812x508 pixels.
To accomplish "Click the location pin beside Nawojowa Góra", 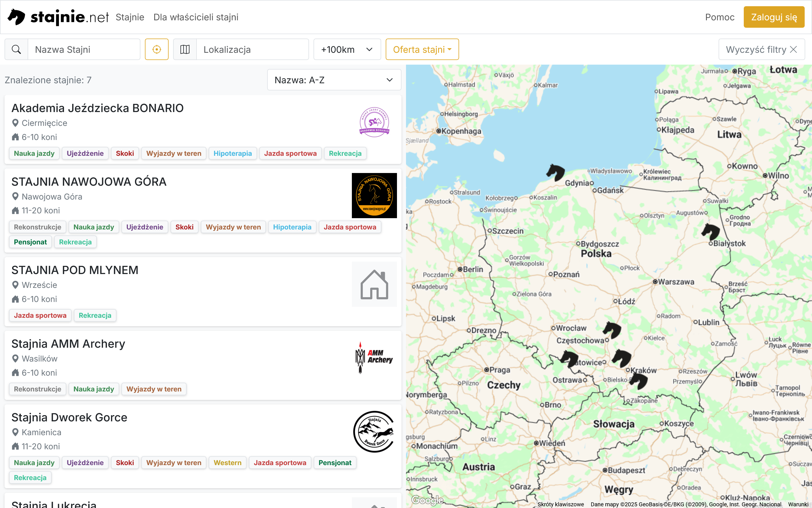I will point(15,196).
